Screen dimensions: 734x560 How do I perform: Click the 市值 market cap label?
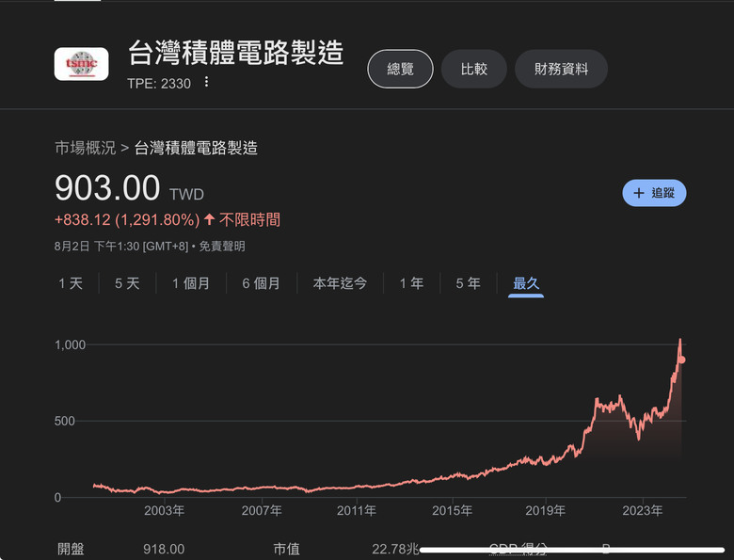[x=286, y=549]
